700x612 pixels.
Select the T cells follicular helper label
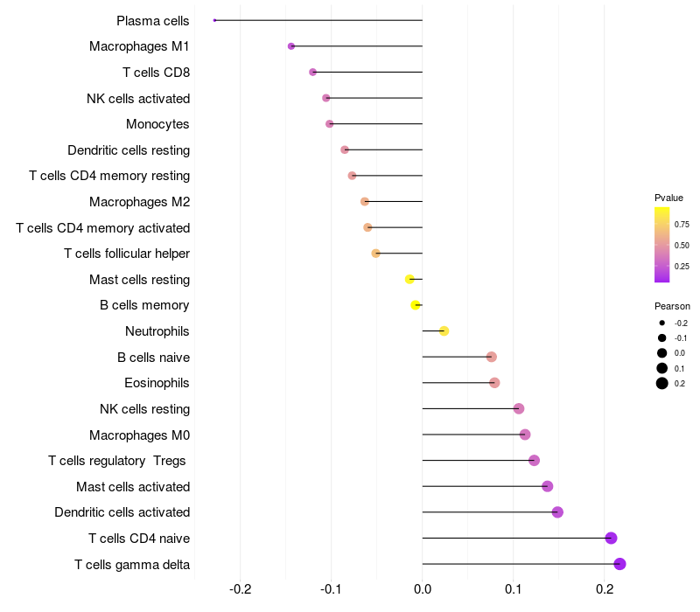click(127, 254)
